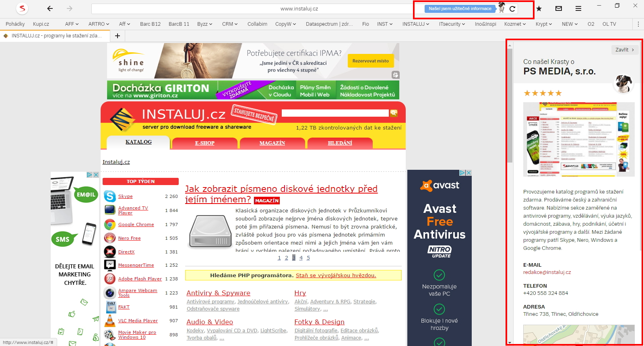Click the Instaluj.cz breadcrumb link
This screenshot has height=346, width=644.
click(x=116, y=162)
